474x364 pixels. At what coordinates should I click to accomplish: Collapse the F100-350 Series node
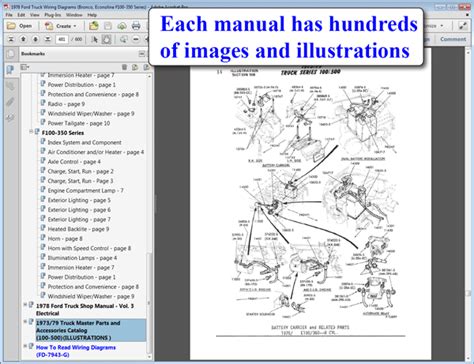(x=31, y=132)
